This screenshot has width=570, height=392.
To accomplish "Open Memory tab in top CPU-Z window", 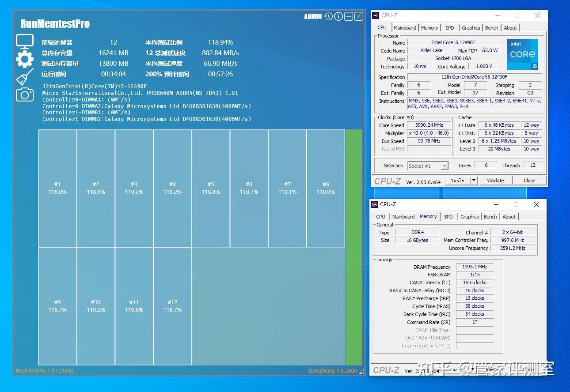I will tap(429, 28).
